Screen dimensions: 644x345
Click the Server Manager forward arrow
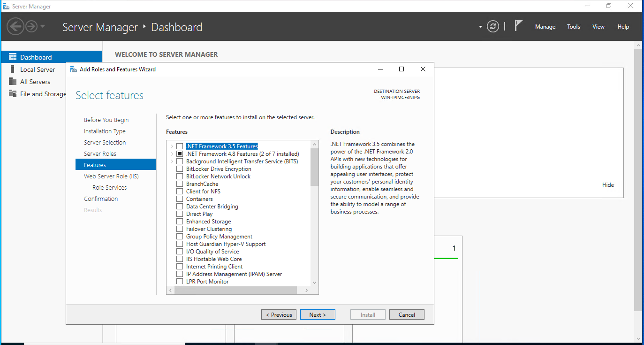(x=31, y=26)
